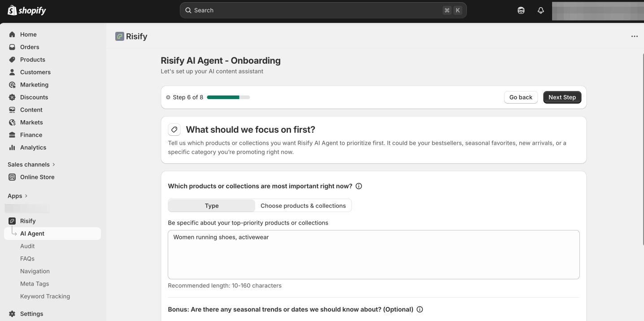
Task: Open the account menu in top bar
Action: (x=597, y=10)
